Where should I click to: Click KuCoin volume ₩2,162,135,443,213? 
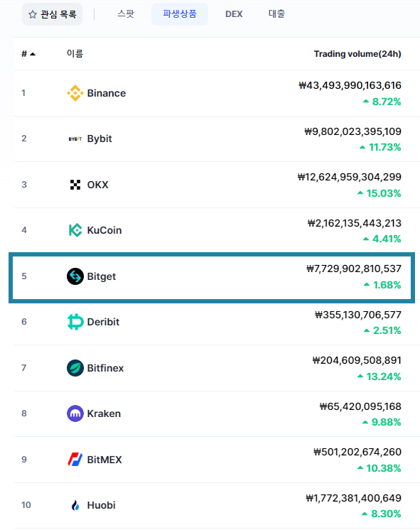tap(355, 223)
